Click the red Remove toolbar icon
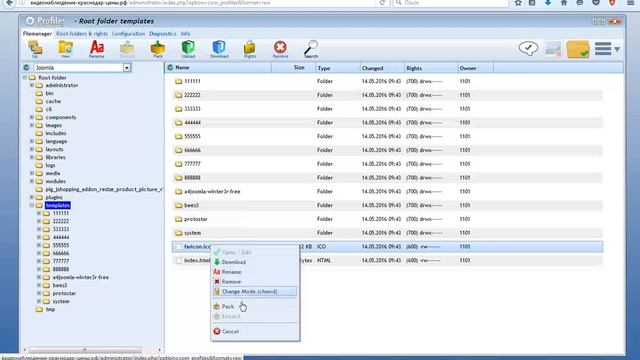 tap(280, 49)
